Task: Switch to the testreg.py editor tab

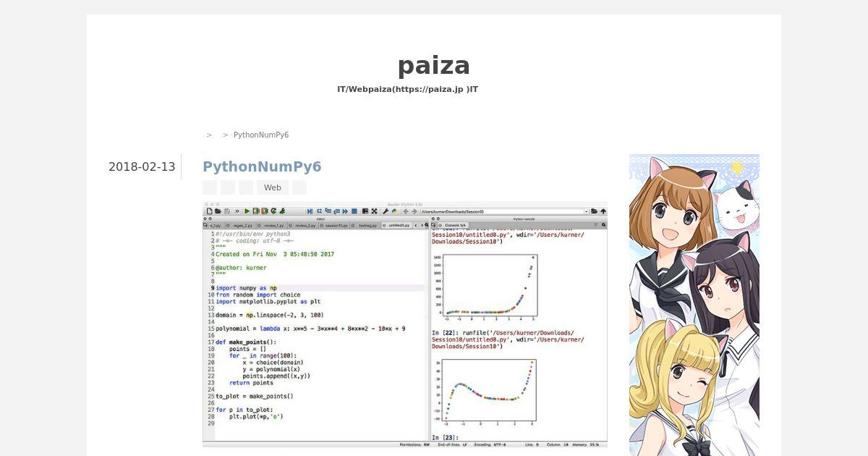Action: coord(365,225)
